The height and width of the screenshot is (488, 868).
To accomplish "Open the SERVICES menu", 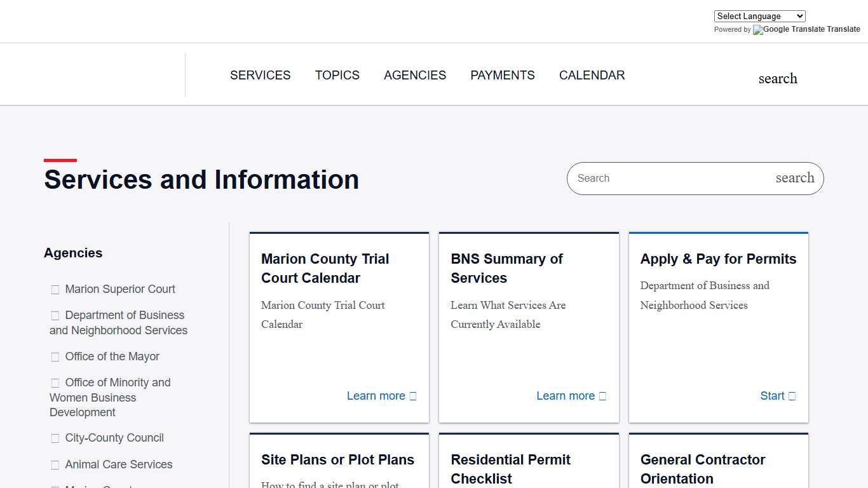I will [x=261, y=75].
